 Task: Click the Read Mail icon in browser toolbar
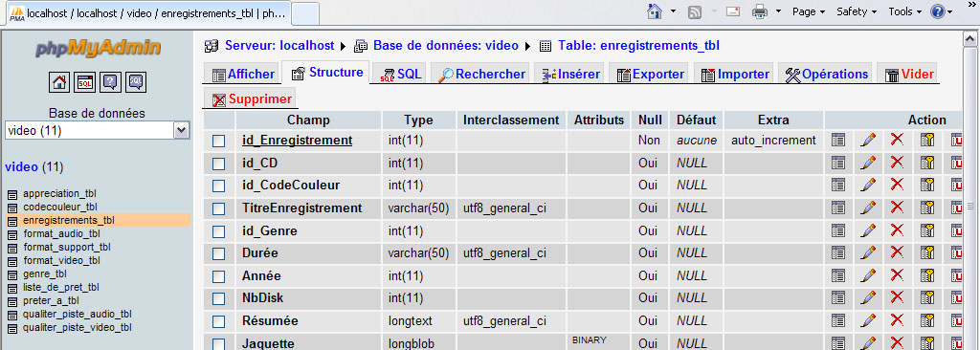(732, 11)
